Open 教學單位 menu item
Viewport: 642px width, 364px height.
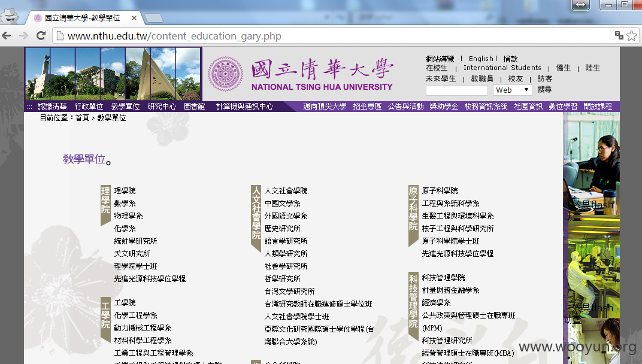point(125,107)
